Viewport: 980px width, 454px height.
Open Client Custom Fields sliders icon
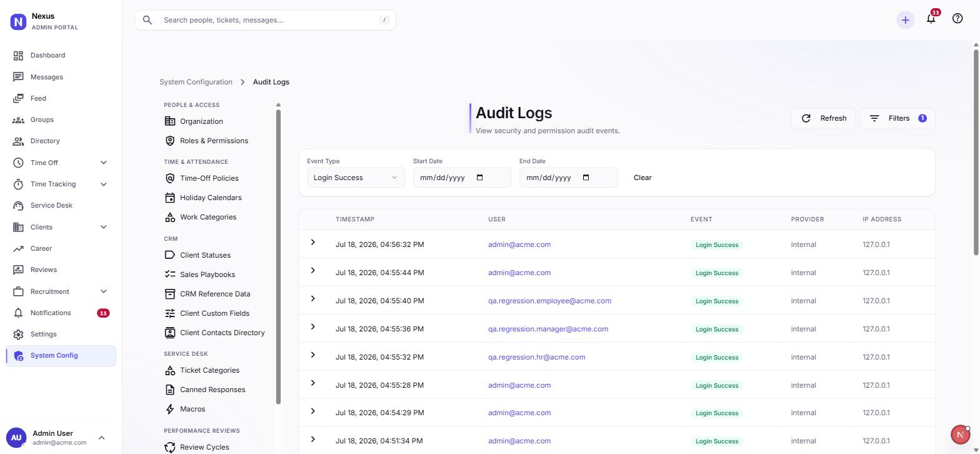click(170, 313)
